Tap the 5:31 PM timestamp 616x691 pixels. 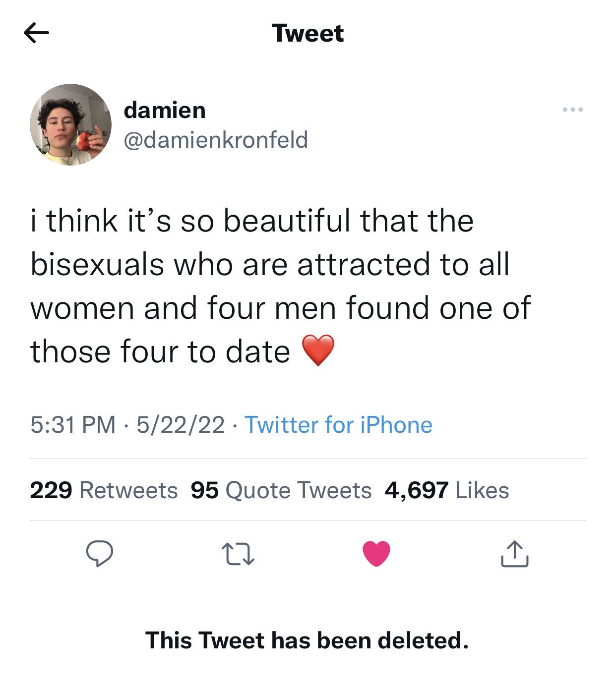[x=73, y=425]
